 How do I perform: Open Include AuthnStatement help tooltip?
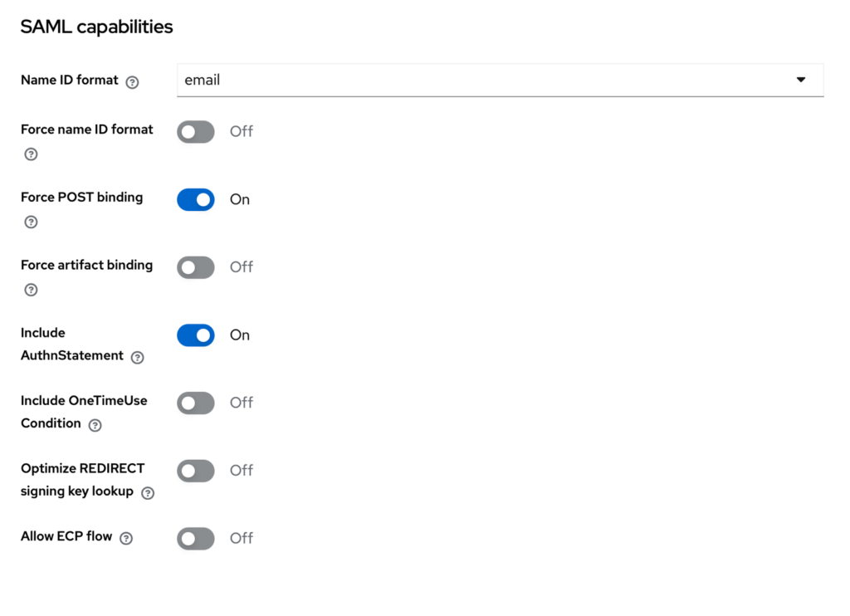[x=138, y=357]
